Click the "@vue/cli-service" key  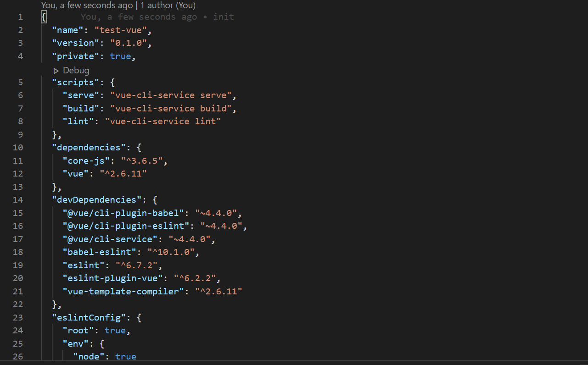110,239
